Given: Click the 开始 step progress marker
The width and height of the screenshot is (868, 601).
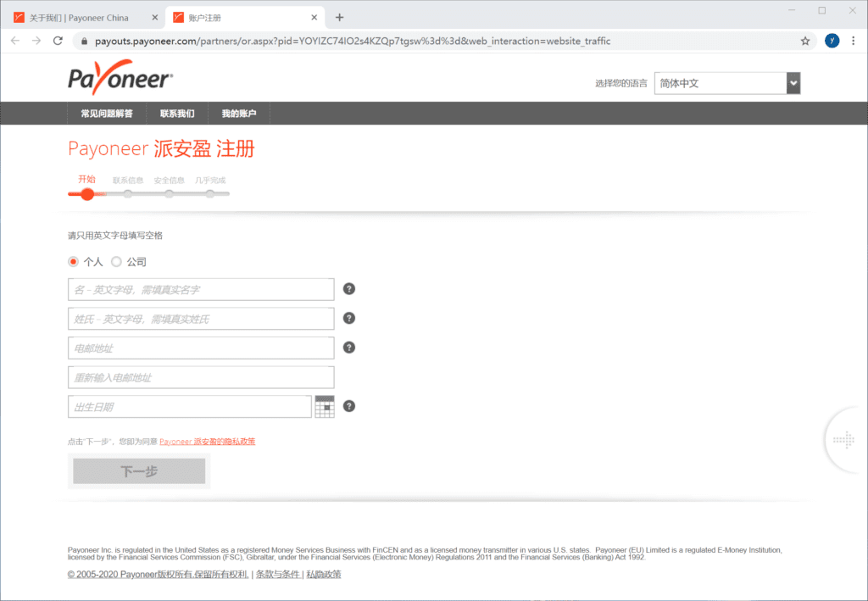Looking at the screenshot, I should point(87,193).
